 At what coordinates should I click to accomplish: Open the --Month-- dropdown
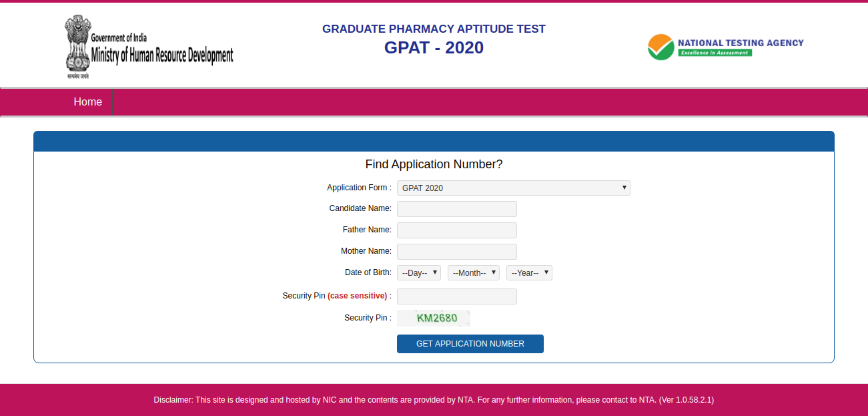[x=473, y=272]
